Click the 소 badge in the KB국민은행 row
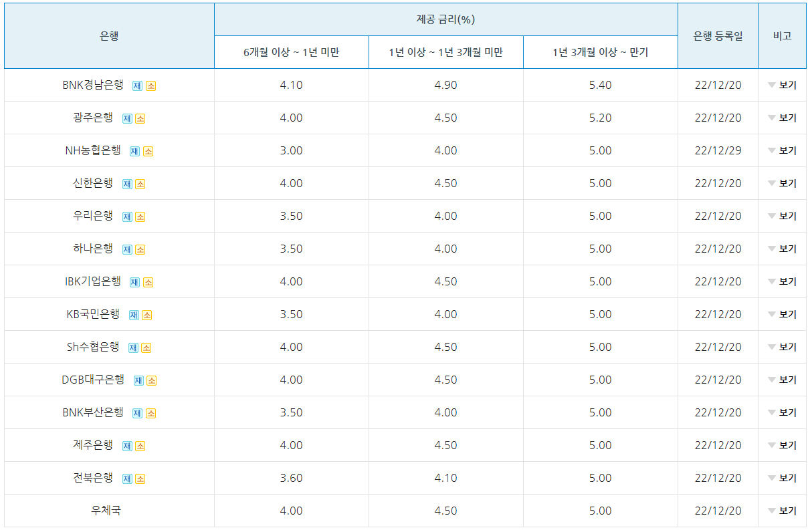The height and width of the screenshot is (532, 810). pyautogui.click(x=146, y=315)
